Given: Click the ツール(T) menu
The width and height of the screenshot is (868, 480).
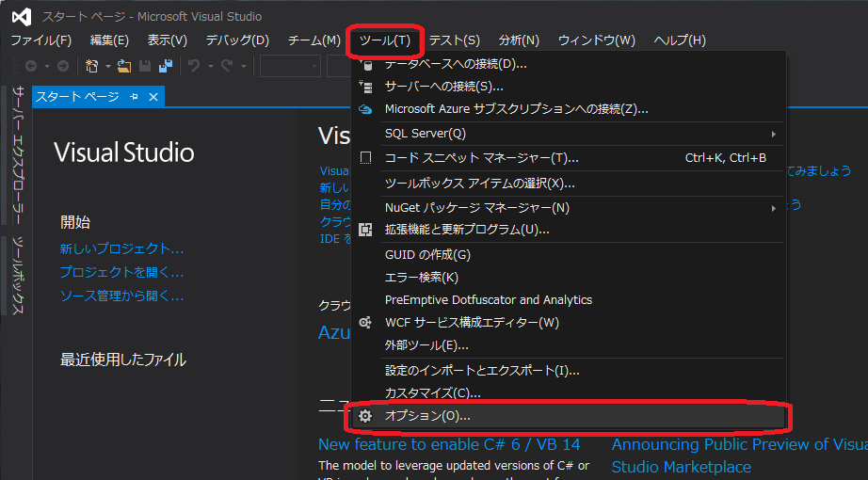Looking at the screenshot, I should pyautogui.click(x=385, y=40).
